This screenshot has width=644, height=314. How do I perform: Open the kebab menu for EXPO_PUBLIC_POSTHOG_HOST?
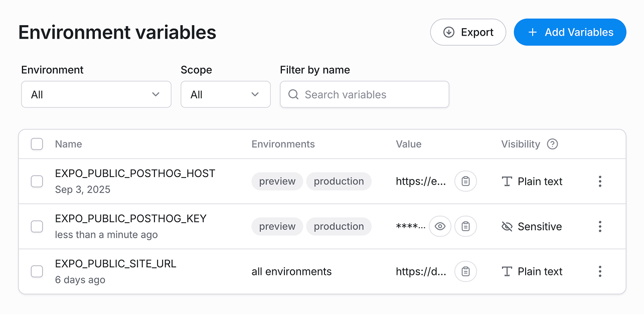pos(600,181)
